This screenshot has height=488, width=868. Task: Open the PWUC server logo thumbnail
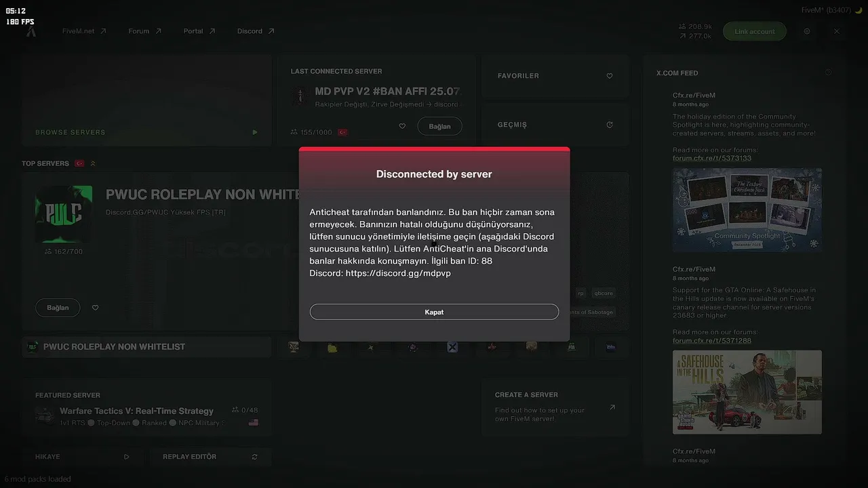click(x=64, y=214)
